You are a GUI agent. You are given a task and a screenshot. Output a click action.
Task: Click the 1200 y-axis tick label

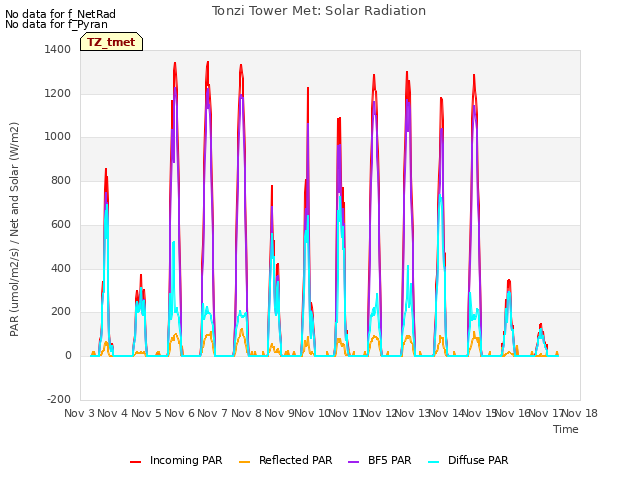coord(58,93)
